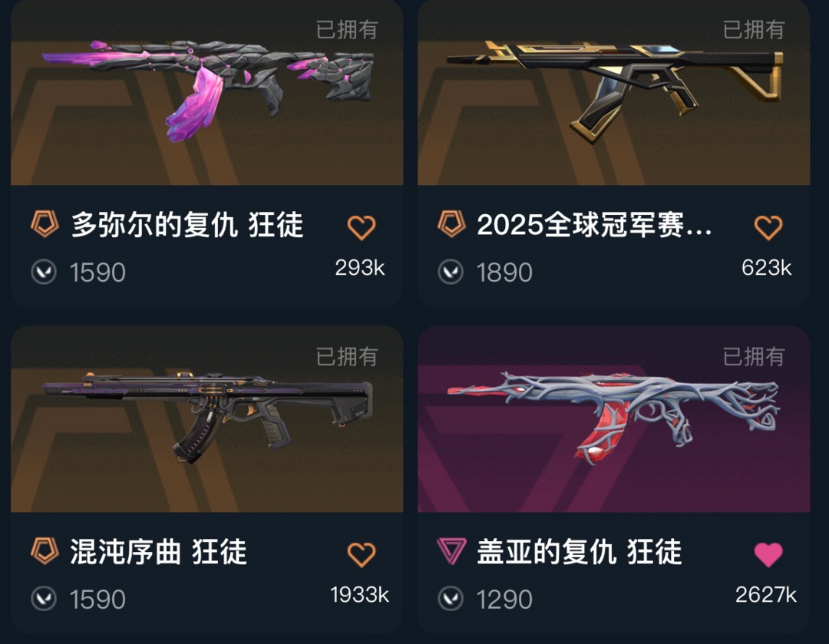Click orange tier icon beside 混沌序曲 狂徒
Viewport: 829px width, 644px height.
pos(45,551)
